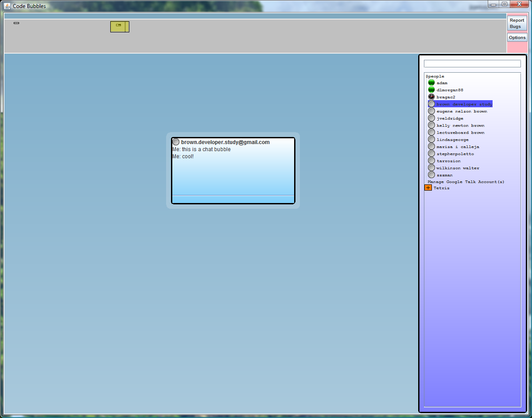
Task: Click the gray status icon beside eugene nelson brown
Action: (x=431, y=111)
